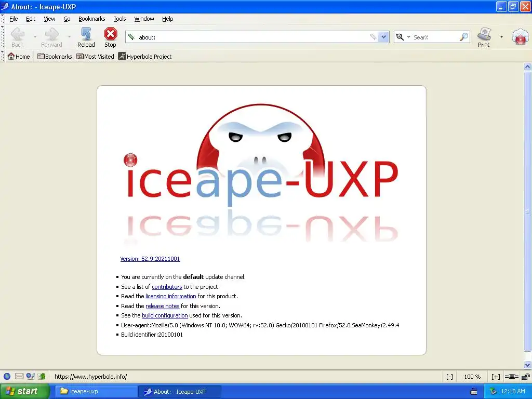Open the Go menu
Image resolution: width=532 pixels, height=399 pixels.
coord(67,19)
